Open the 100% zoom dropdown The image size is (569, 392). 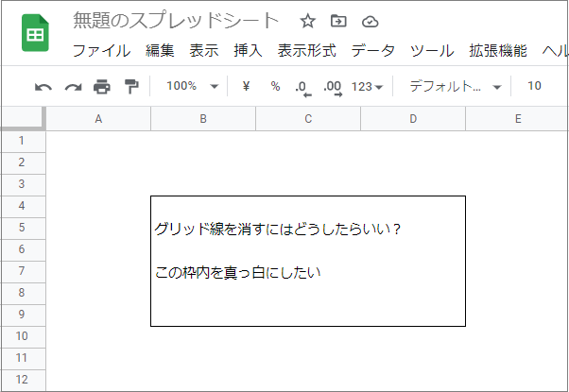(x=192, y=86)
